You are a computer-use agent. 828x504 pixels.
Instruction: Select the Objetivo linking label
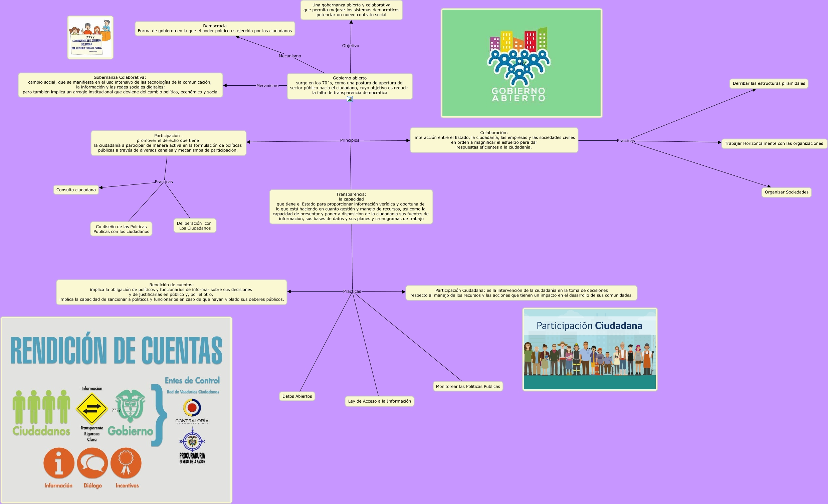[351, 46]
